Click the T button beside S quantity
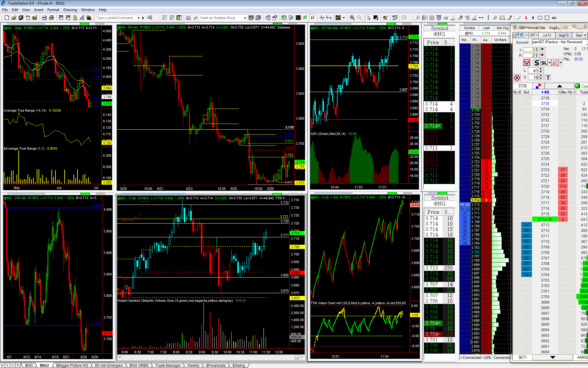This screenshot has width=588, height=368. point(548,78)
